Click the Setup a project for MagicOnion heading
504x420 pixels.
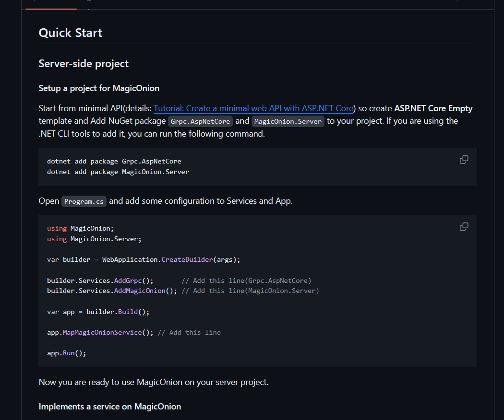pos(99,88)
